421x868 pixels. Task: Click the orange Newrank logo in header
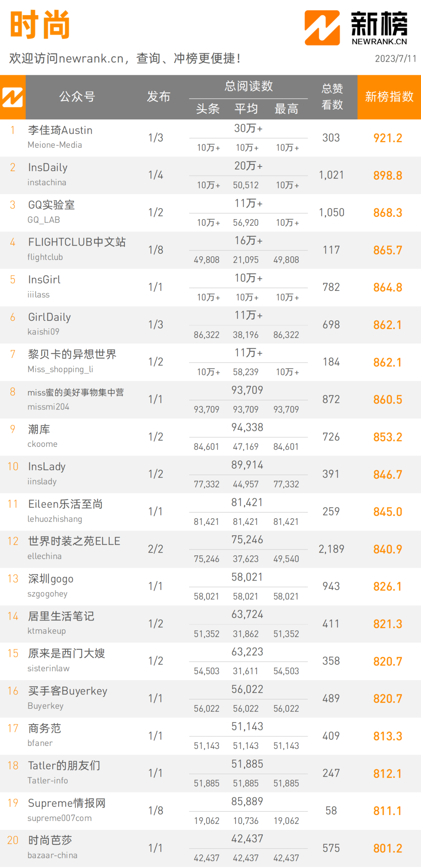point(322,28)
